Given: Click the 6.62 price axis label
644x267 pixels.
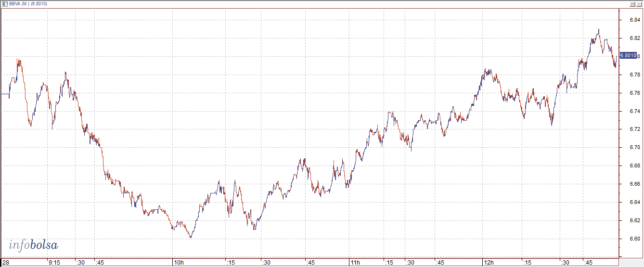Looking at the screenshot, I should 634,220.
